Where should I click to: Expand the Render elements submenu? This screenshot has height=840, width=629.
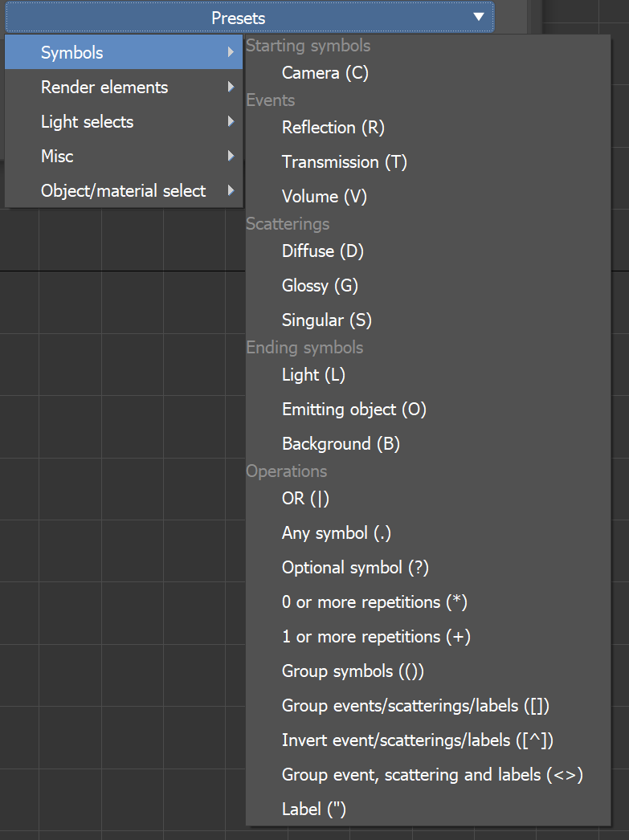(x=104, y=87)
